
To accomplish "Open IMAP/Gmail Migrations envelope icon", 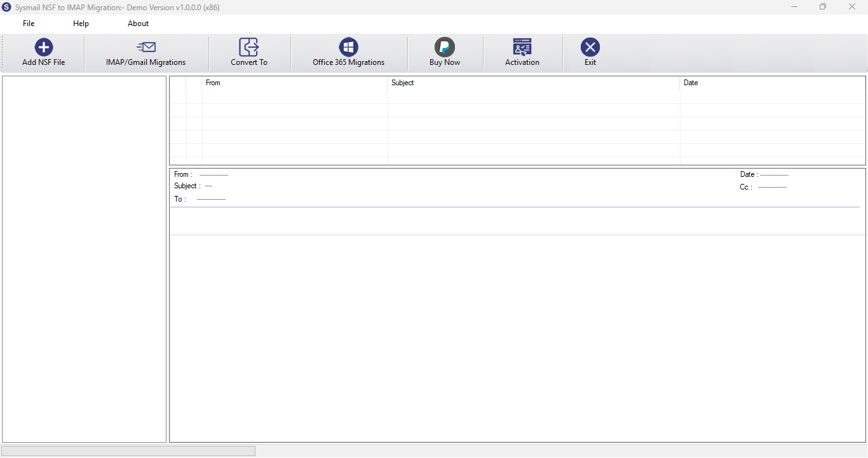I will (146, 47).
